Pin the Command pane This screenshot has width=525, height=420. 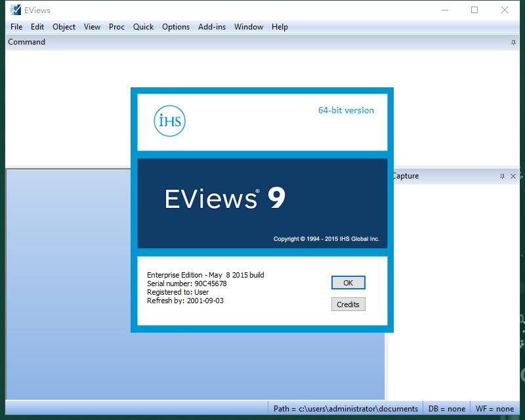coord(513,42)
